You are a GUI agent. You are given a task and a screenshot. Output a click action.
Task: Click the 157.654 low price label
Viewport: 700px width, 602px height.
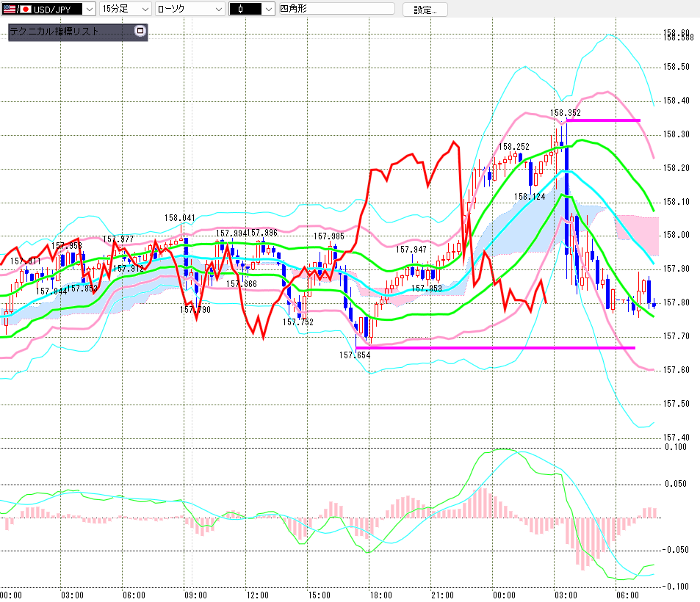tap(355, 355)
